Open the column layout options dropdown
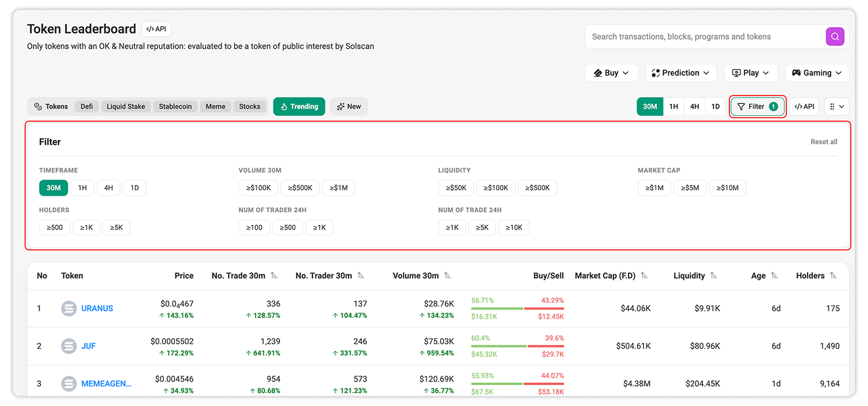Viewport: 868px width, 406px height. (836, 107)
